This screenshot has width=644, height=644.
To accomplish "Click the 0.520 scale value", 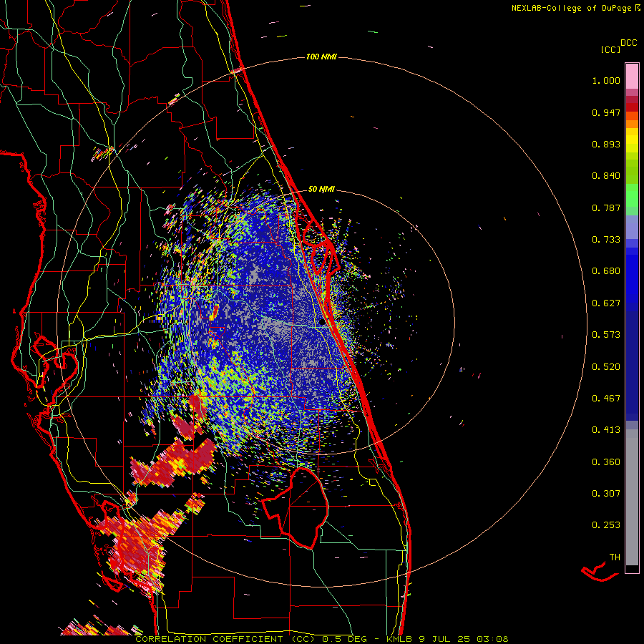I will (x=606, y=367).
